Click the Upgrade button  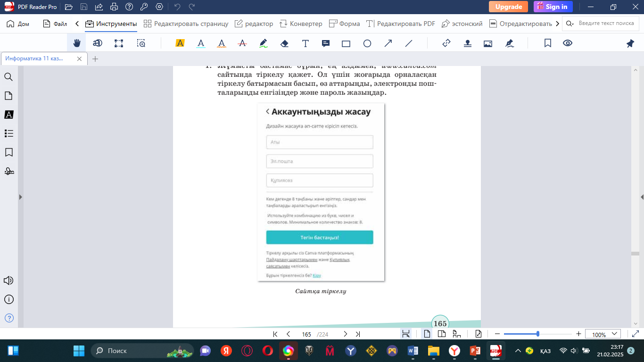pyautogui.click(x=508, y=7)
